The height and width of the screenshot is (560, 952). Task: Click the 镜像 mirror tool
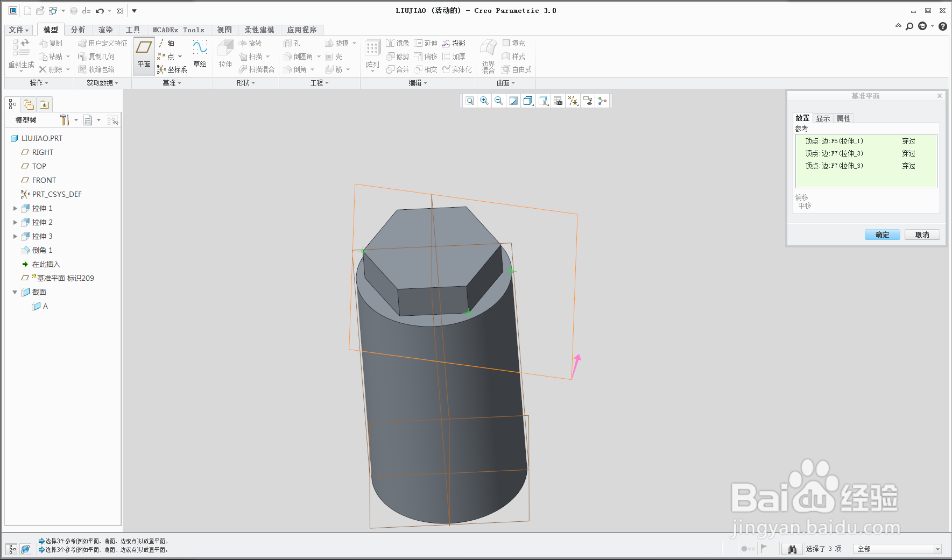point(398,43)
